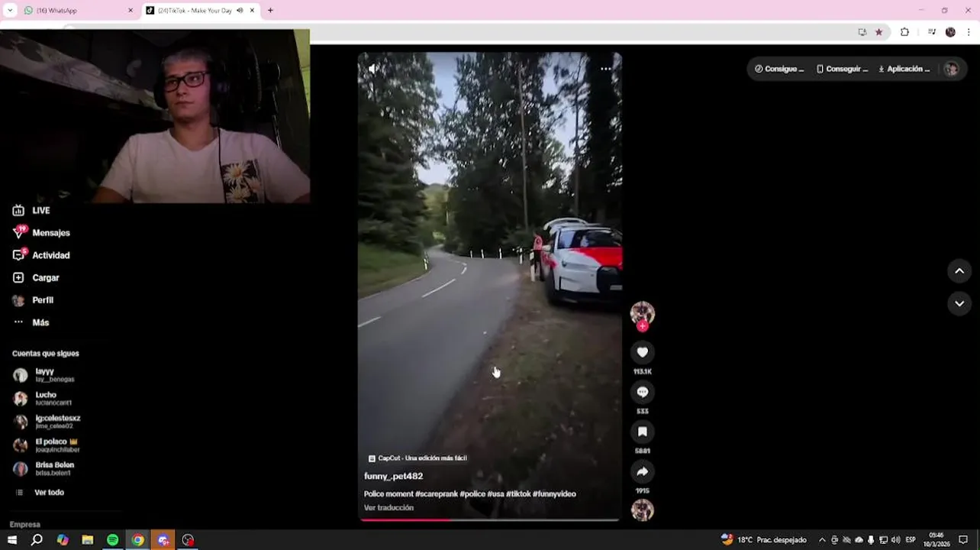This screenshot has height=550, width=980.
Task: Save video with bookmark icon
Action: point(643,432)
